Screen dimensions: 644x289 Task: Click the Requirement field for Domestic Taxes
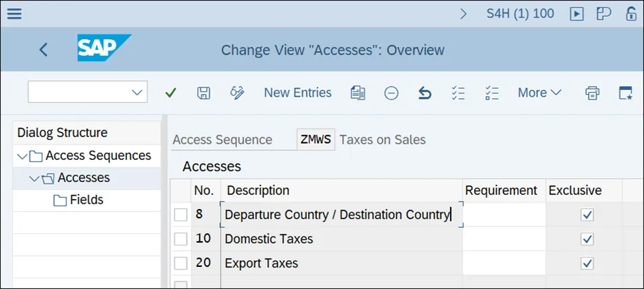pos(504,239)
